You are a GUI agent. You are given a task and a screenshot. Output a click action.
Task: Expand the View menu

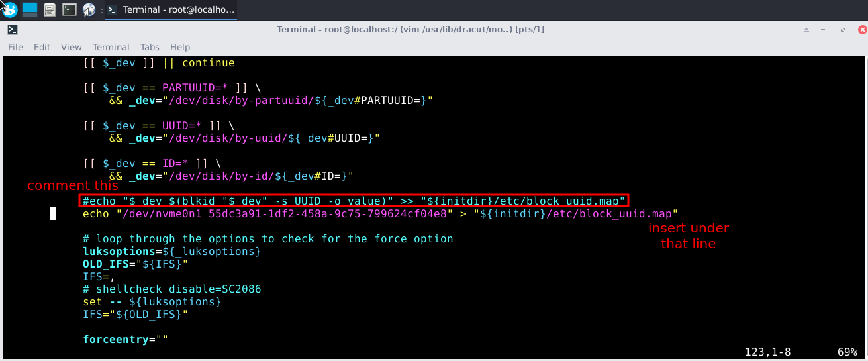(71, 47)
